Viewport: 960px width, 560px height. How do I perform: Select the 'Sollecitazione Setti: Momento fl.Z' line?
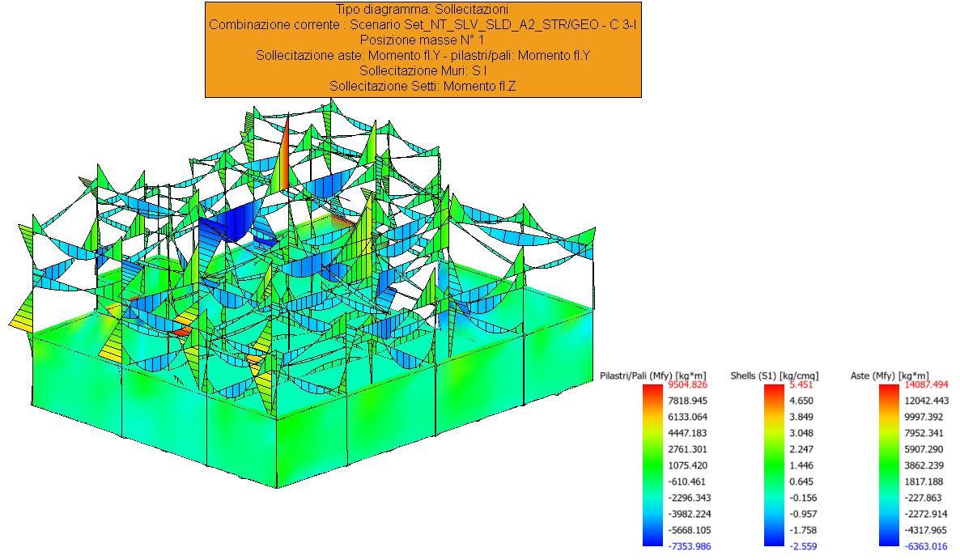[x=423, y=87]
